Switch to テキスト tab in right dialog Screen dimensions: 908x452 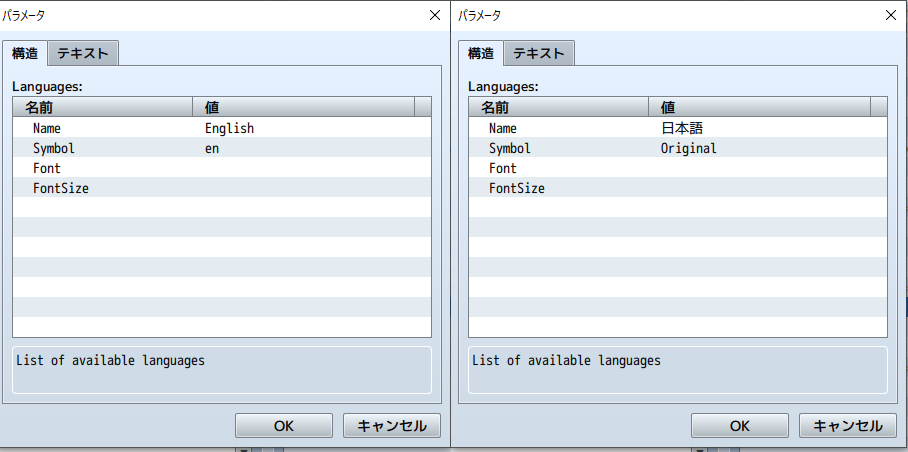point(539,53)
